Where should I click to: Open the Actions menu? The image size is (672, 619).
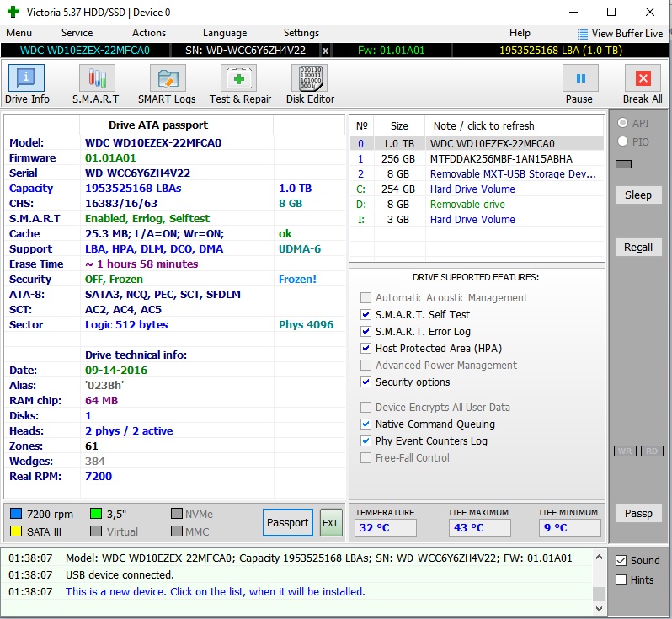(x=149, y=33)
